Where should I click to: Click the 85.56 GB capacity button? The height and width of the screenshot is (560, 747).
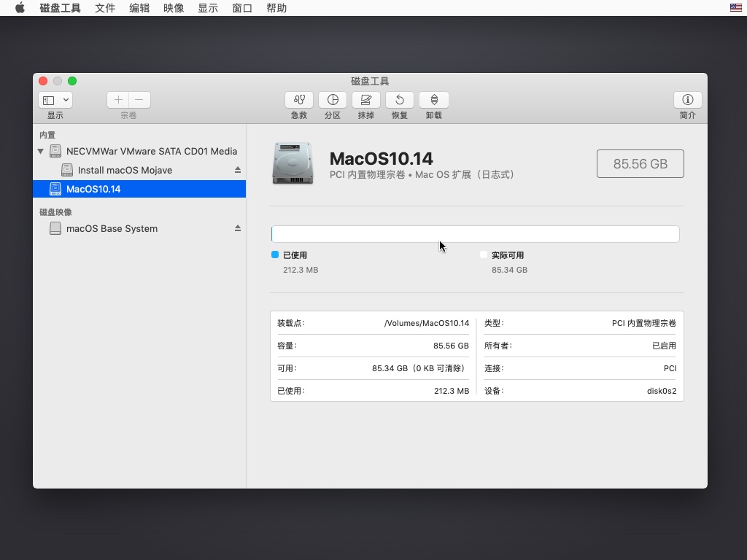coord(640,164)
